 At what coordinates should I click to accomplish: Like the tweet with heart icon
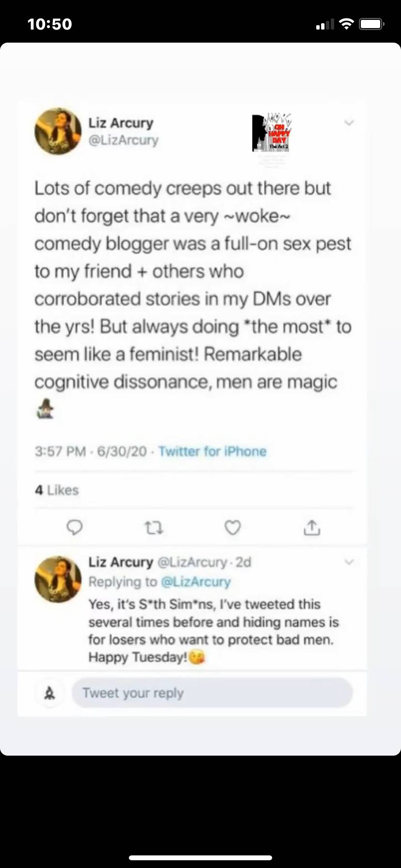coord(232,527)
